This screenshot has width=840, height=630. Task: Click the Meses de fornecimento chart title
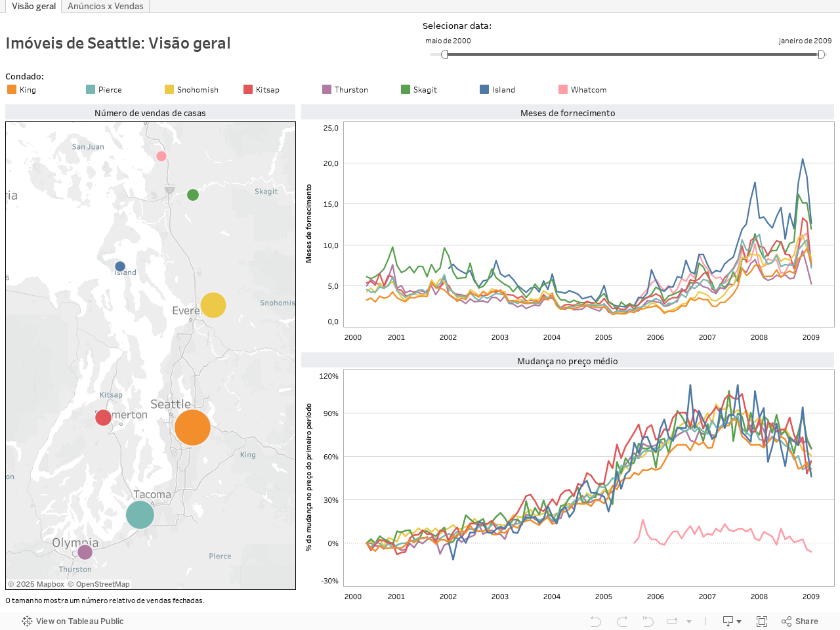click(x=568, y=113)
